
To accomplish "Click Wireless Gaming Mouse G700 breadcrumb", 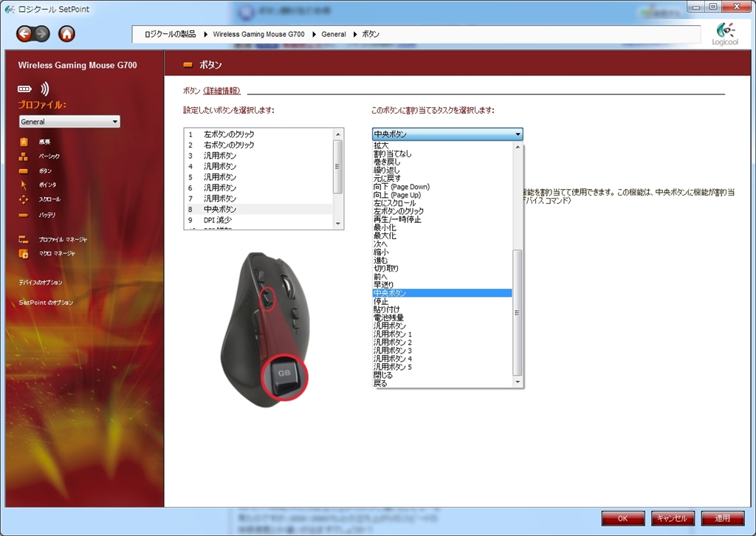I will (x=258, y=34).
